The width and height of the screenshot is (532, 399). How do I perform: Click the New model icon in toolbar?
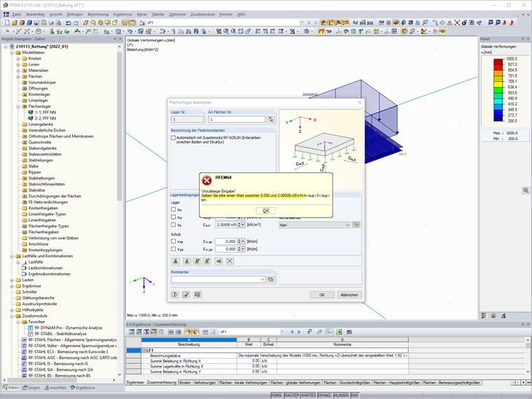click(x=7, y=22)
